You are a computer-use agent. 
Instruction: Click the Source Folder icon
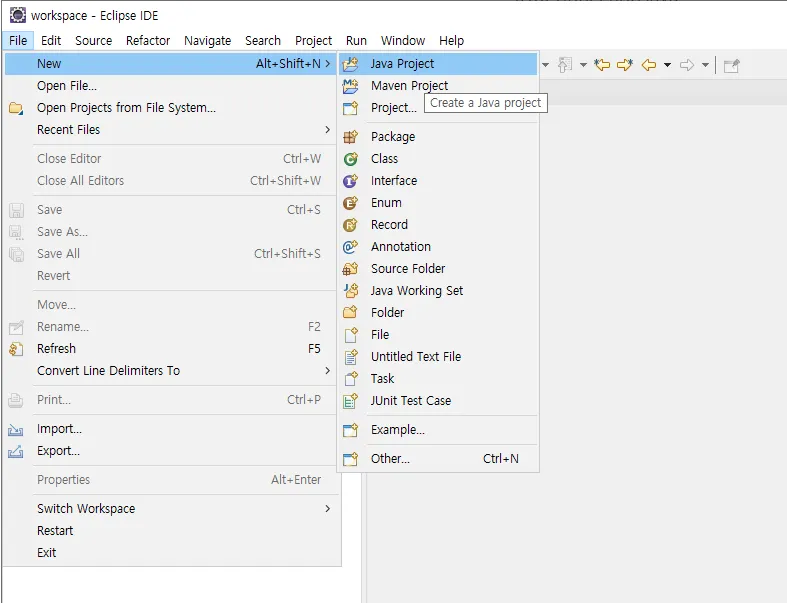coord(350,269)
